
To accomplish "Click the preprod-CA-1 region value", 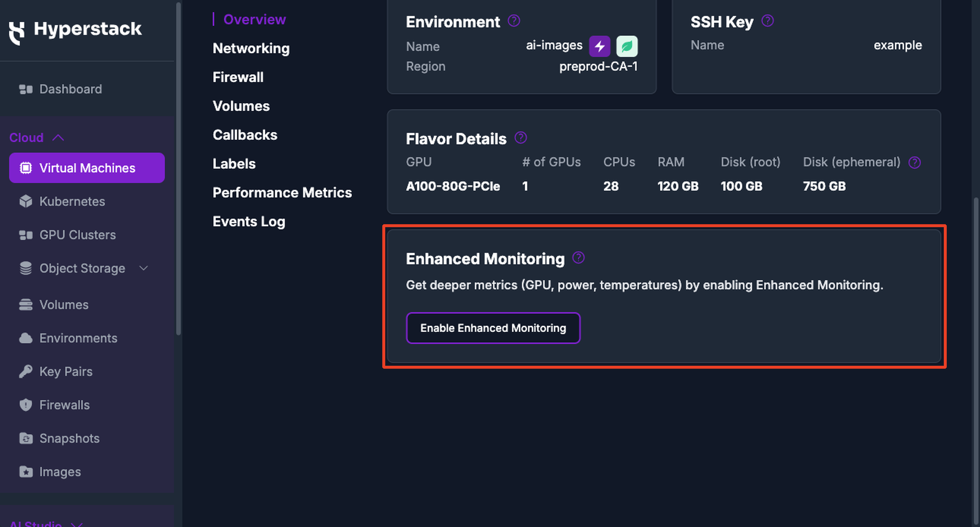I will point(598,67).
